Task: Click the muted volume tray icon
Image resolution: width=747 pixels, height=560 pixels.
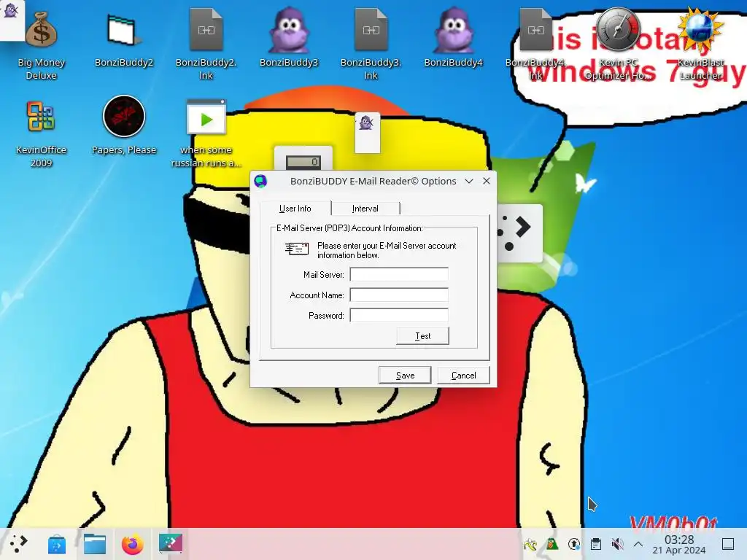Action: tap(617, 544)
